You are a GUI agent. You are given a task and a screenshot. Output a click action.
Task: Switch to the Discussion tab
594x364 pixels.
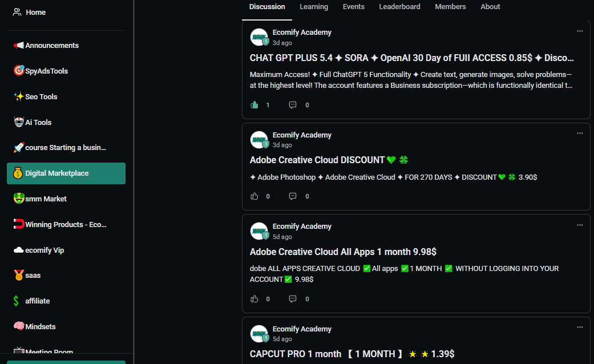(x=267, y=7)
